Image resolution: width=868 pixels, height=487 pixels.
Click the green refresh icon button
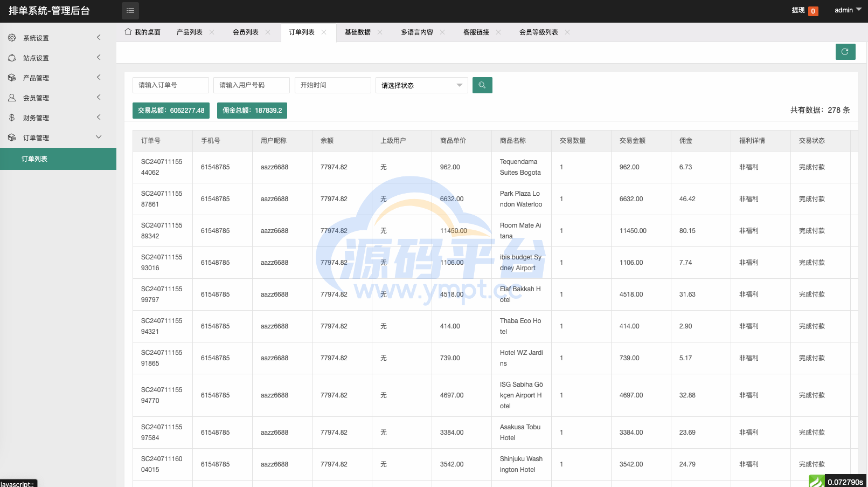[x=845, y=52]
